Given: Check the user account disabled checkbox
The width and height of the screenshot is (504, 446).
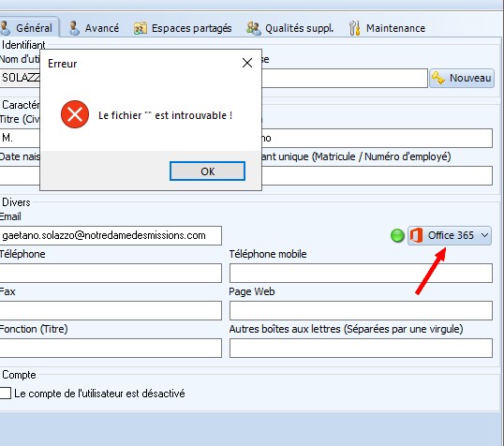Looking at the screenshot, I should point(5,393).
